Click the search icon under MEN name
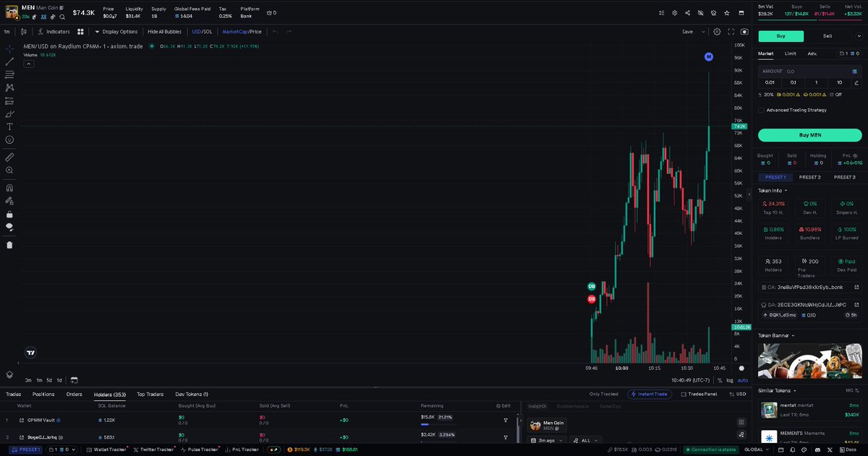 click(x=62, y=17)
